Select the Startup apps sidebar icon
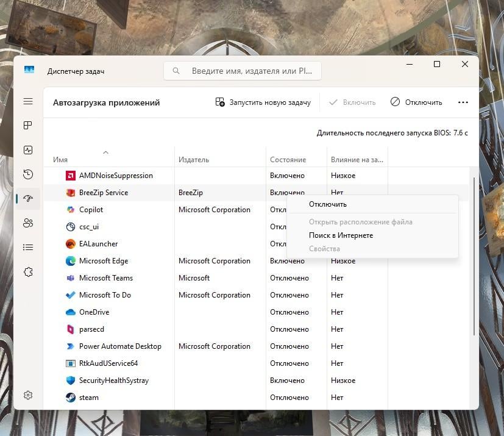This screenshot has width=504, height=436. tap(28, 198)
